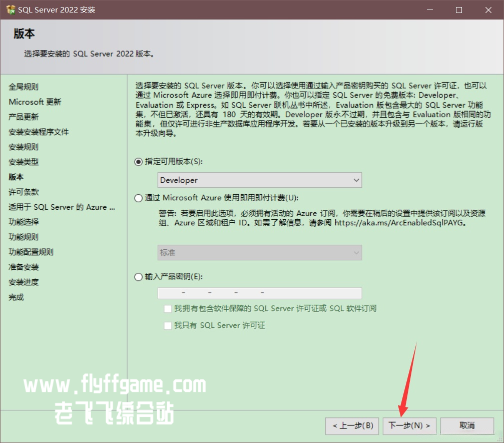Select the 产品更新 step in sidebar

[24, 117]
